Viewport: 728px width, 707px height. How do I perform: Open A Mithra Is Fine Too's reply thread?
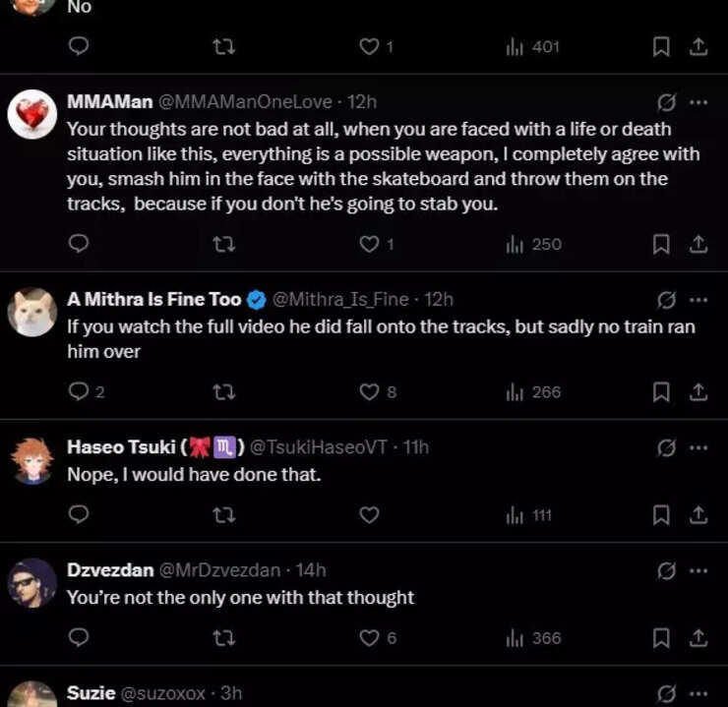coord(81,392)
